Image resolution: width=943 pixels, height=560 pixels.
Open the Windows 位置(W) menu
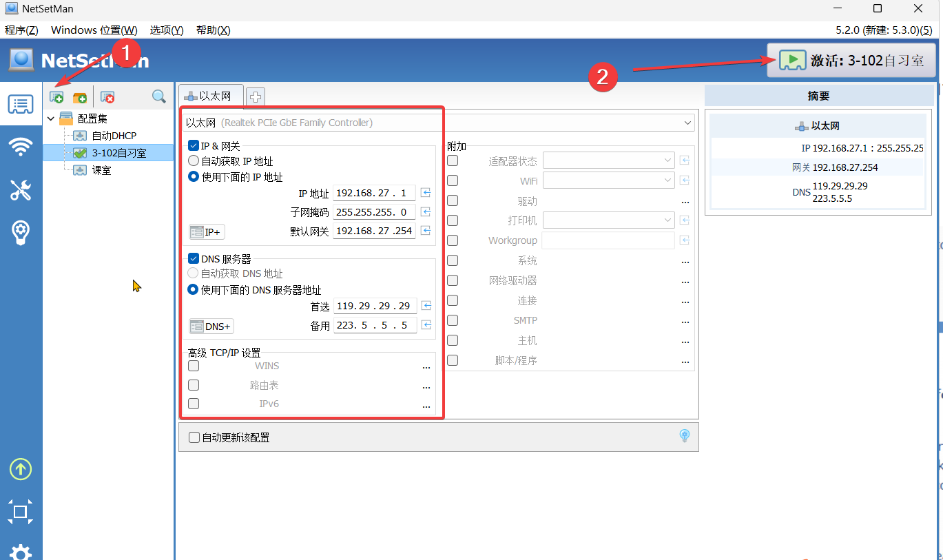pyautogui.click(x=94, y=30)
